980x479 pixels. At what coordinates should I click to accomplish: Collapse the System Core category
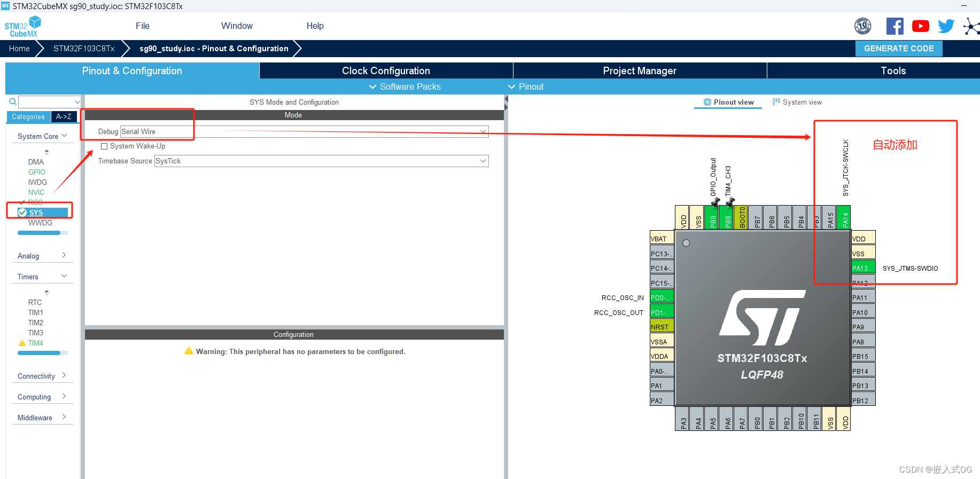tap(42, 136)
